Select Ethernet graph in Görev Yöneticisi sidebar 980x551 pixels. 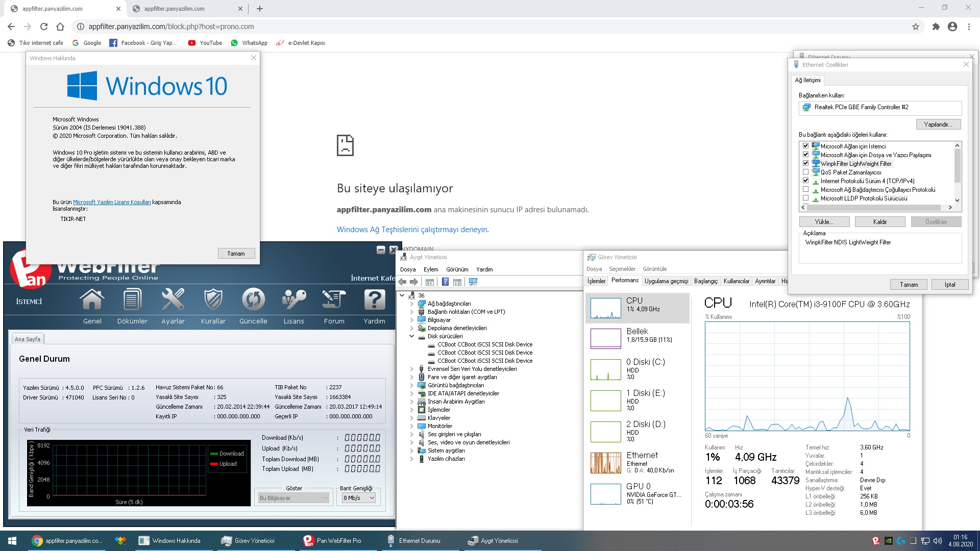(x=637, y=463)
